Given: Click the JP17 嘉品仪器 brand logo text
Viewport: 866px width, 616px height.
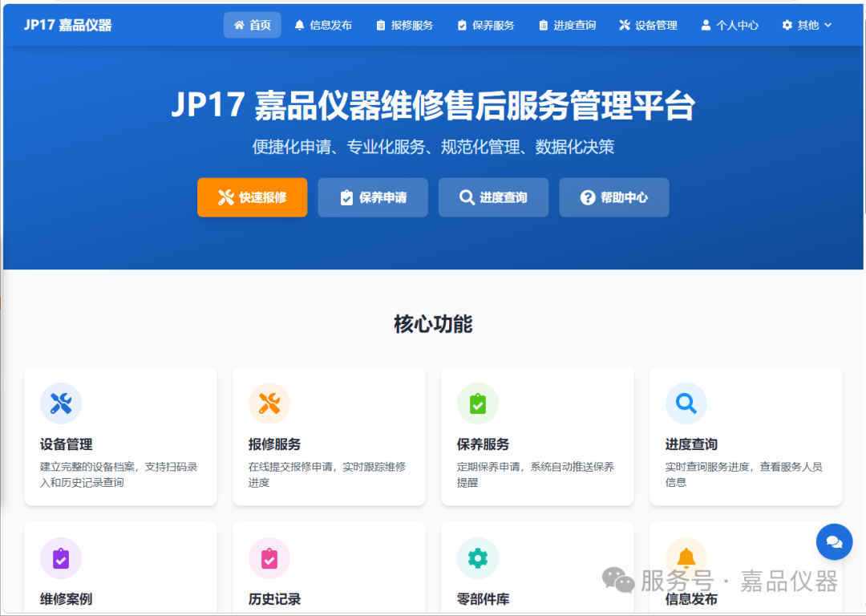Looking at the screenshot, I should pyautogui.click(x=68, y=25).
